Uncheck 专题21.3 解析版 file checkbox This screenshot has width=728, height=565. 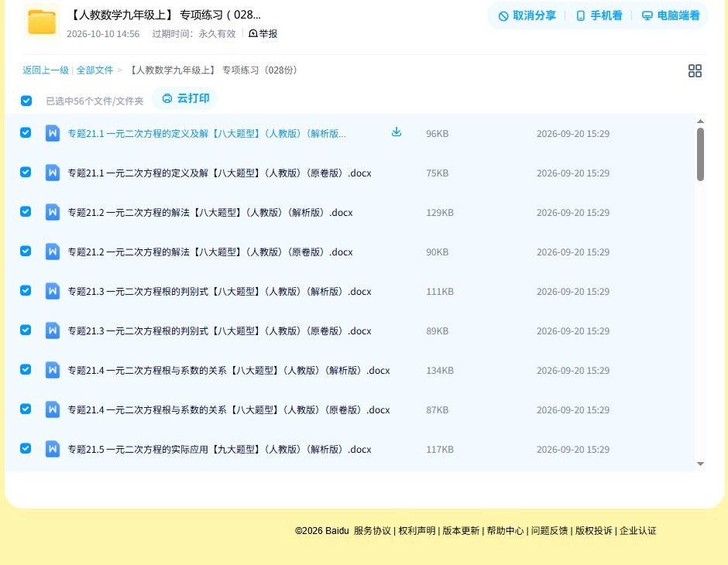coord(26,290)
